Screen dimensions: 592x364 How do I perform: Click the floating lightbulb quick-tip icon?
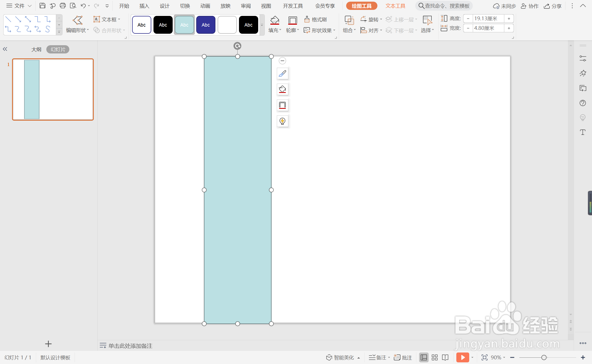(x=282, y=121)
